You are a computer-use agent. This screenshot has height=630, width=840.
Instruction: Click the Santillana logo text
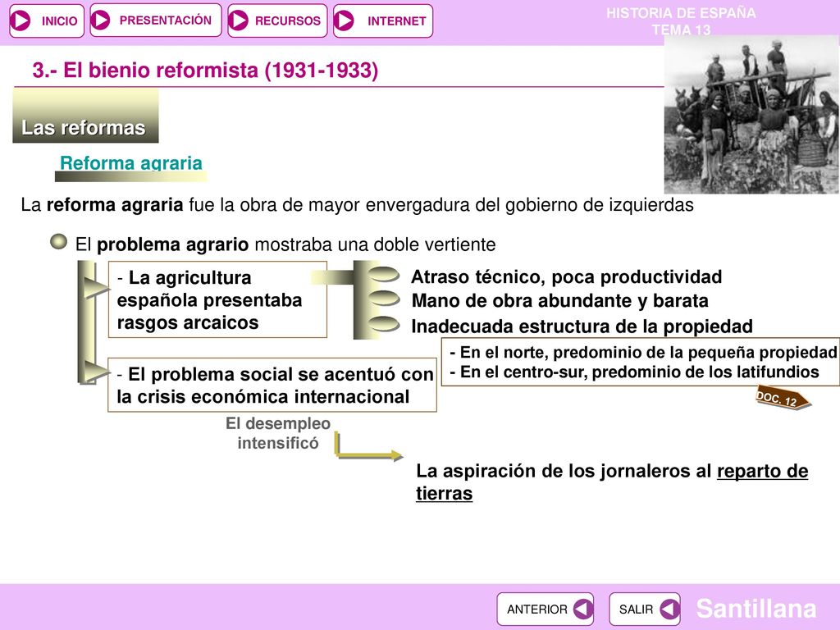coord(756,609)
